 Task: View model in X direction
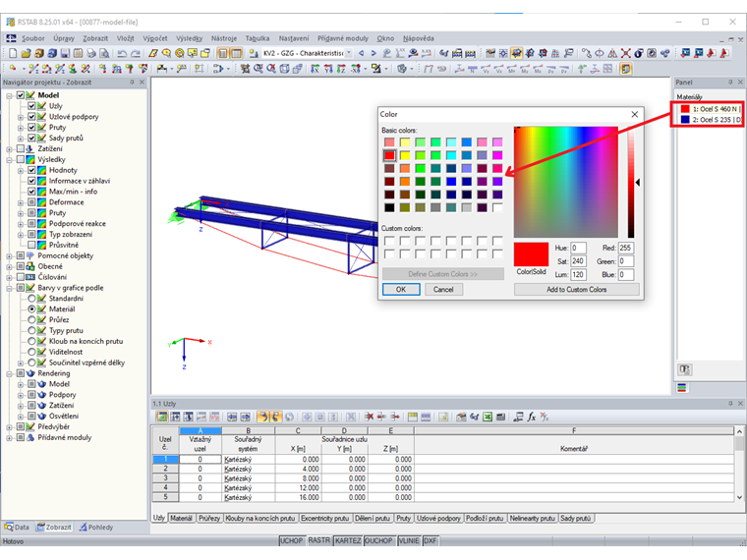(315, 69)
